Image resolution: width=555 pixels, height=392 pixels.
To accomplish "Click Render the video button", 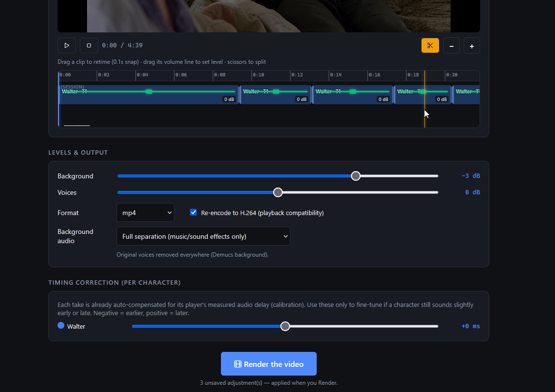I will click(269, 363).
